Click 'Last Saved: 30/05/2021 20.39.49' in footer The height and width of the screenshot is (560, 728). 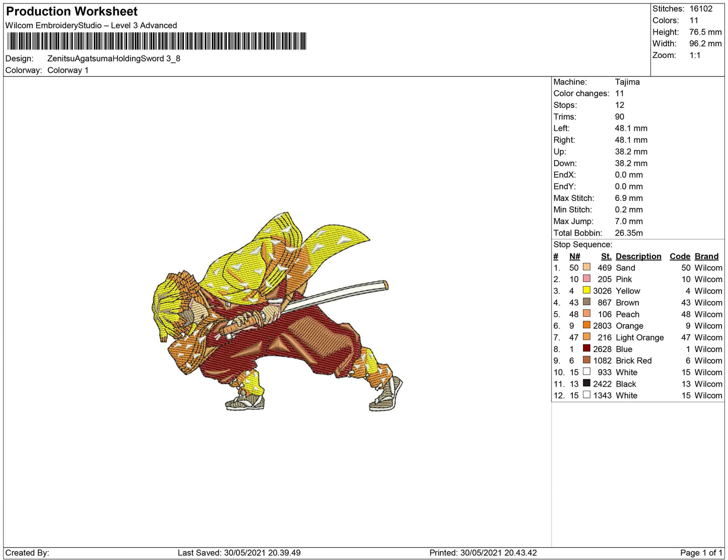tap(239, 552)
